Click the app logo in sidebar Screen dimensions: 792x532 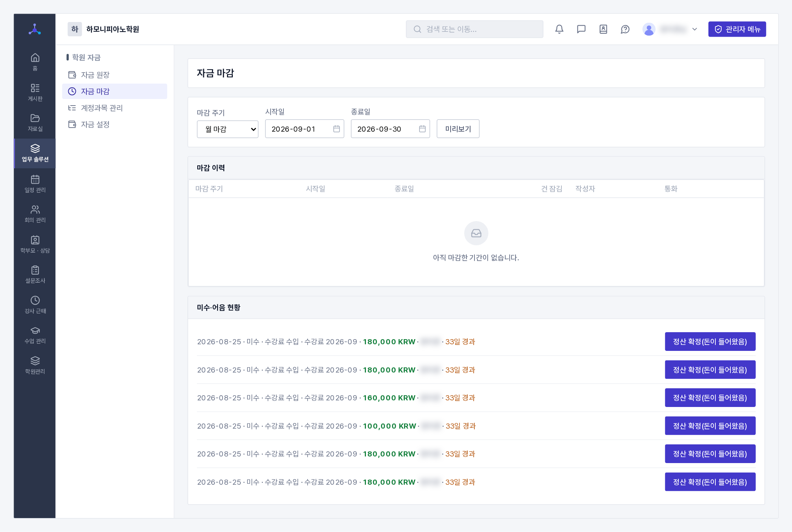[x=35, y=29]
